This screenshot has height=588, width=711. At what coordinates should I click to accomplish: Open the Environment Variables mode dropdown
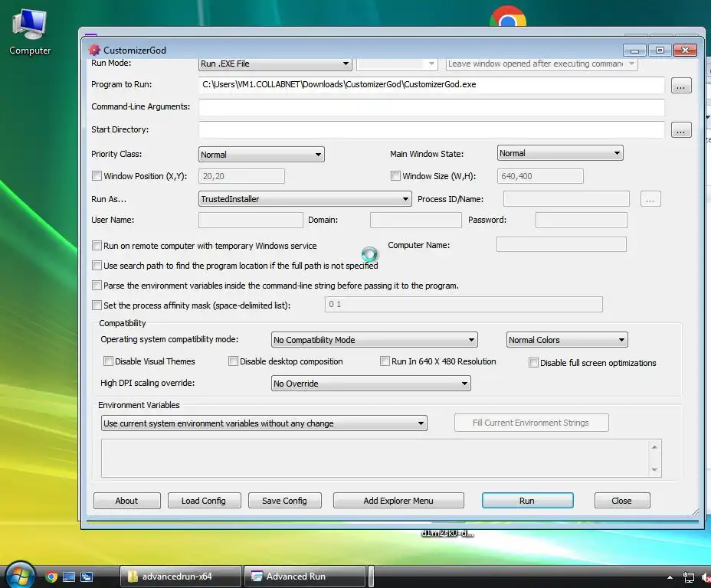[x=264, y=423]
